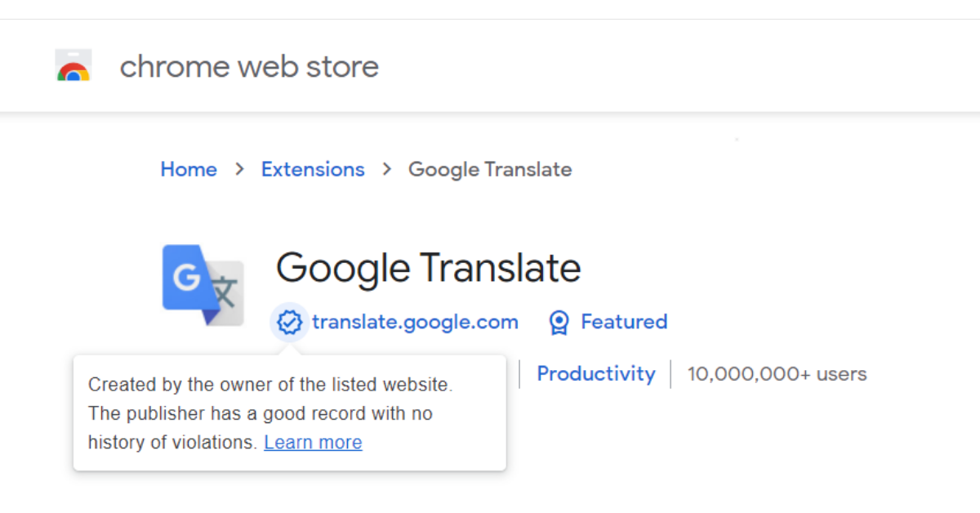Open the Productivity category link
The height and width of the screenshot is (513, 980).
pos(596,374)
